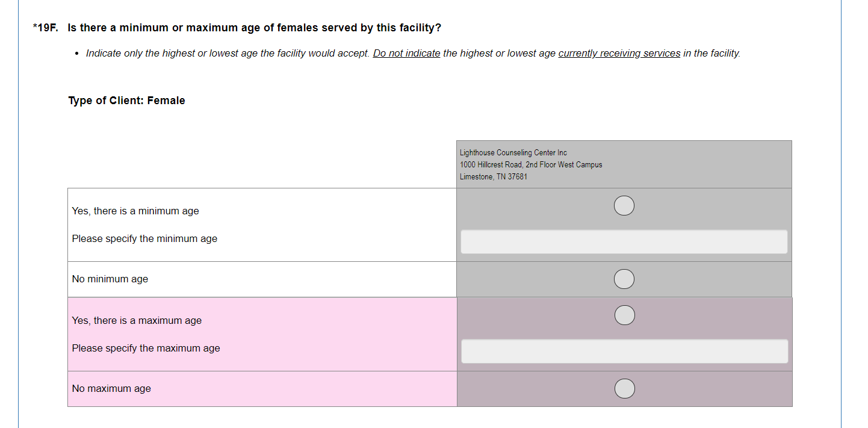Click the underlined 'Do not indicate' text
This screenshot has height=428, width=868.
[x=406, y=54]
